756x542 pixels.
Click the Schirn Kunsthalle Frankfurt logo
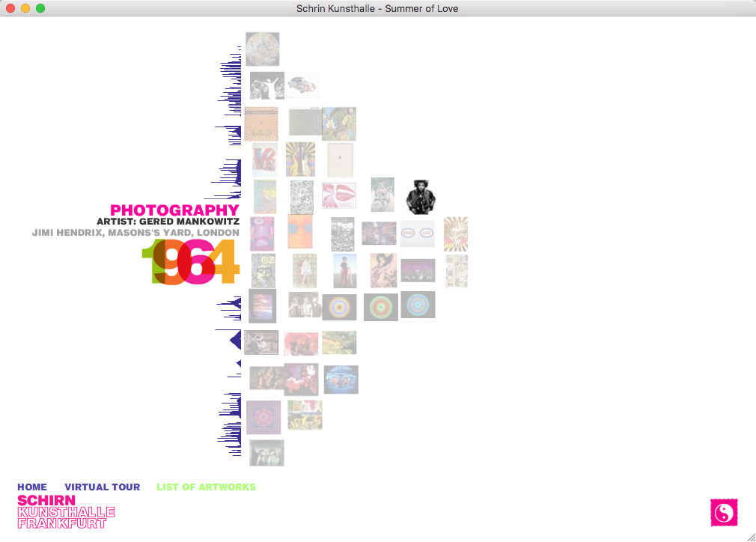(x=66, y=512)
